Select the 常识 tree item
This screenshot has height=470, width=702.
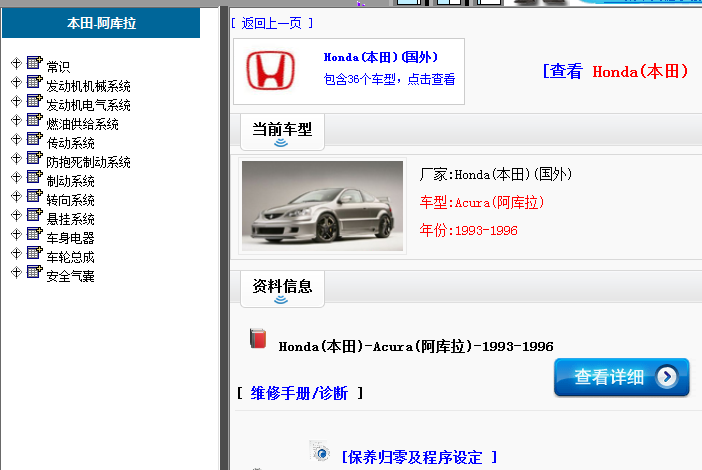tap(58, 67)
